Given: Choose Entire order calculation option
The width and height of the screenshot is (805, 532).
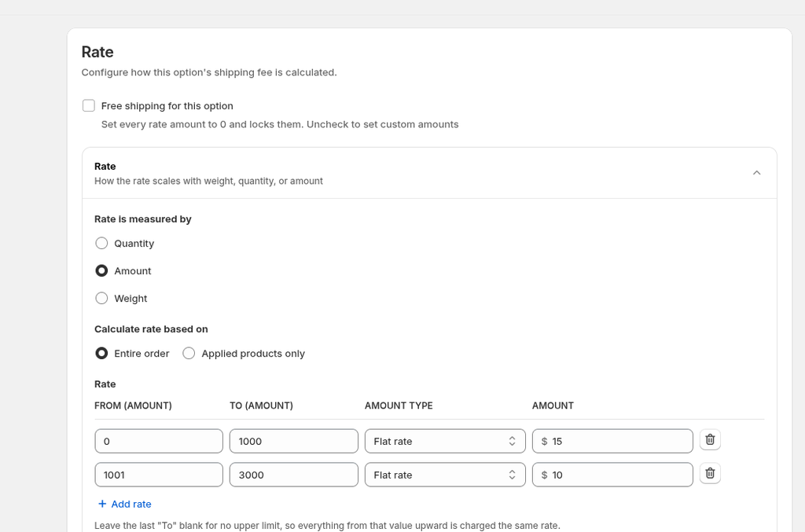Looking at the screenshot, I should click(x=101, y=353).
